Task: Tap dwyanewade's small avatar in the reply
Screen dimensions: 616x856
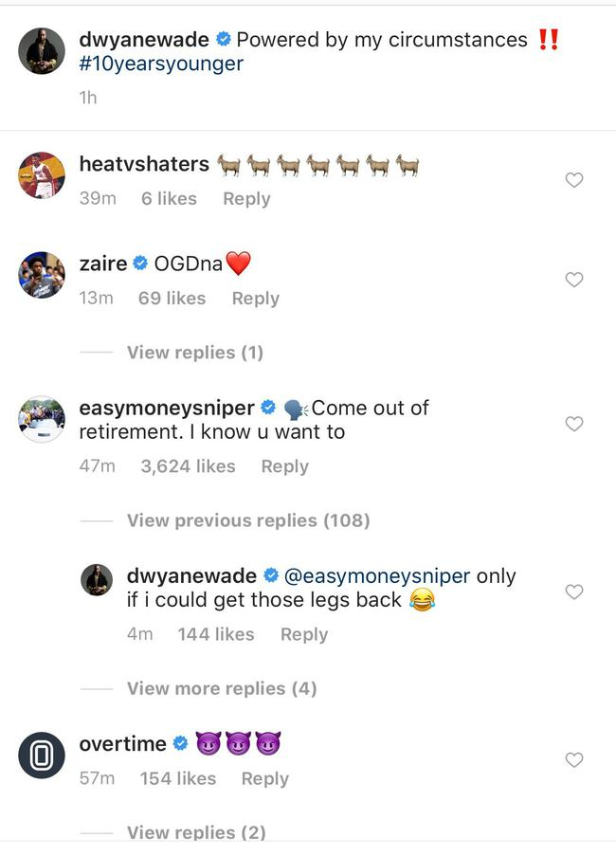Action: point(96,580)
